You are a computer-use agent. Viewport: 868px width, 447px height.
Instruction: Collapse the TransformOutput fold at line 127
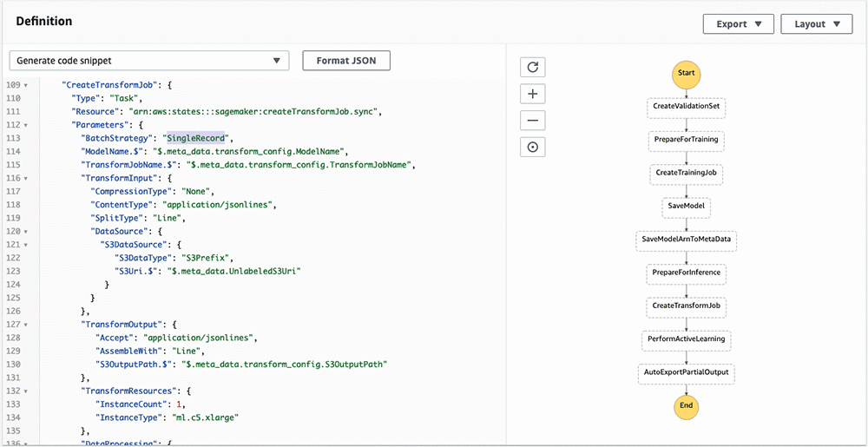click(25, 325)
